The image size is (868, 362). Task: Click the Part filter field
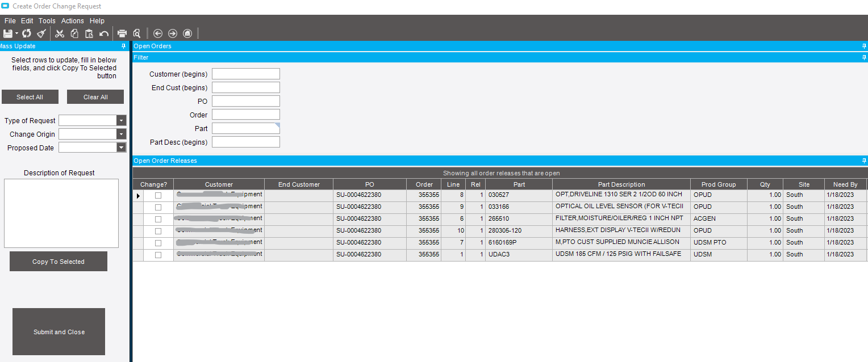(x=246, y=128)
